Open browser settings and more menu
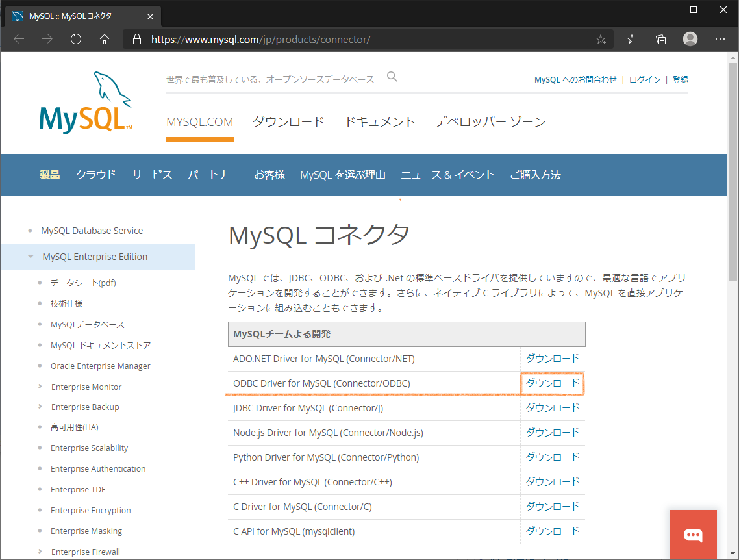The image size is (739, 560). pos(720,39)
